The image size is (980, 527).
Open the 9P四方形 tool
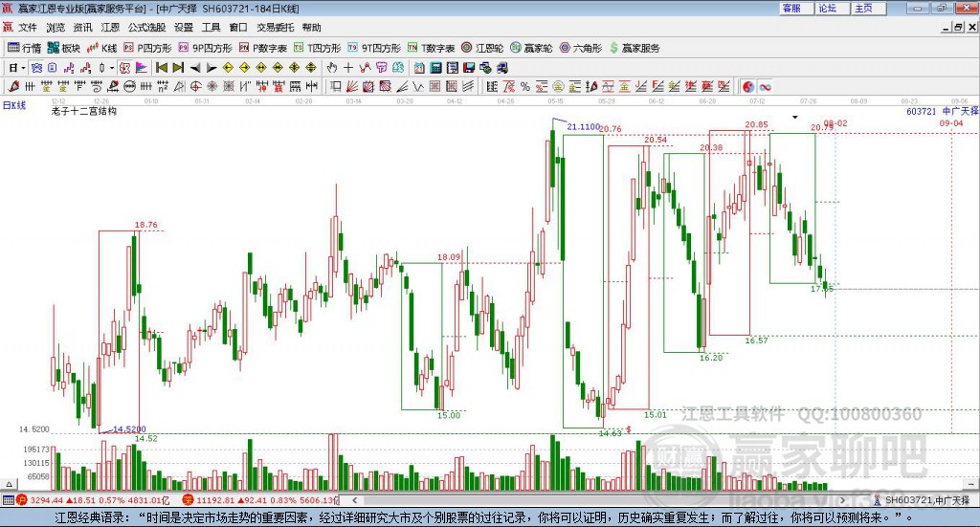(205, 48)
